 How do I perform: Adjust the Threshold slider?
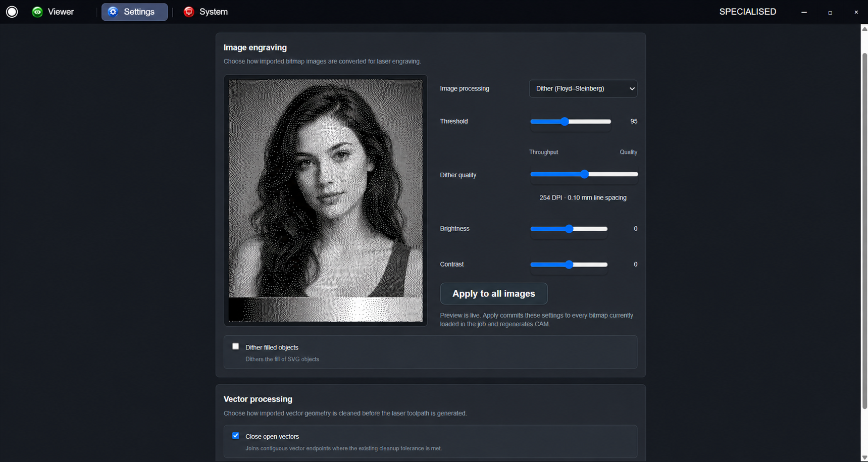pos(571,122)
